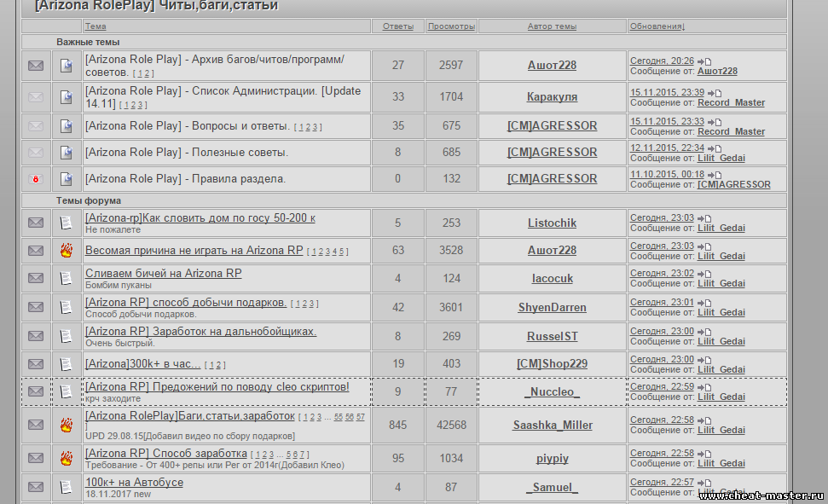This screenshot has width=828, height=504.
Task: Open the "Список Администрации" pinned topic
Action: (x=223, y=91)
